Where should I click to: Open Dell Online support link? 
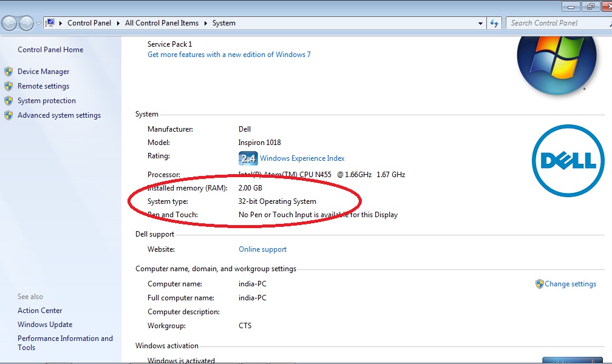coord(262,249)
